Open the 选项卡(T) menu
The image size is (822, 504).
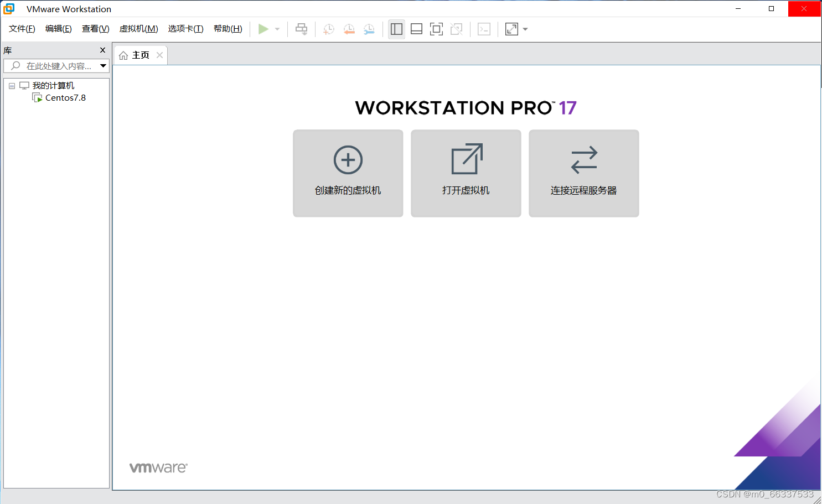tap(186, 29)
